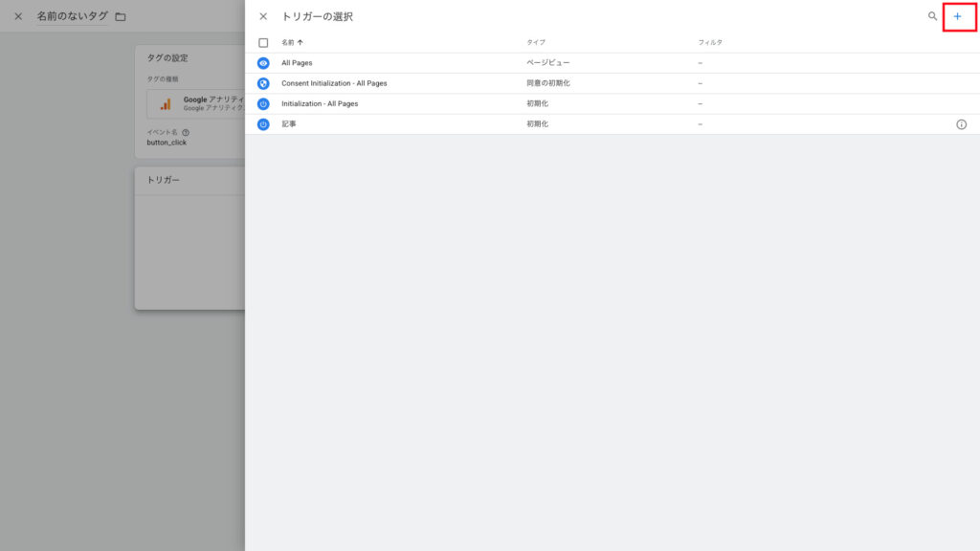Image resolution: width=980 pixels, height=551 pixels.
Task: Select the 記事 trigger name
Action: click(289, 124)
